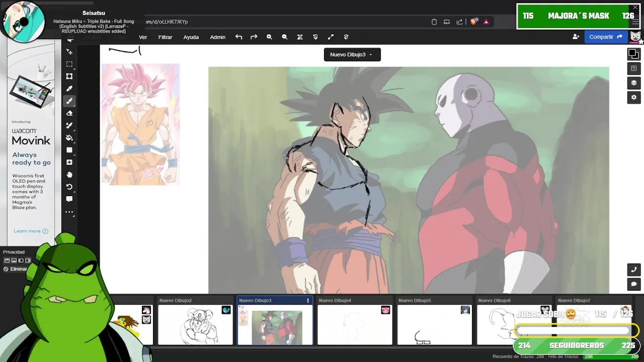Screen dimensions: 644x362
Task: Reset the canvas view rotation
Action: coord(315,37)
